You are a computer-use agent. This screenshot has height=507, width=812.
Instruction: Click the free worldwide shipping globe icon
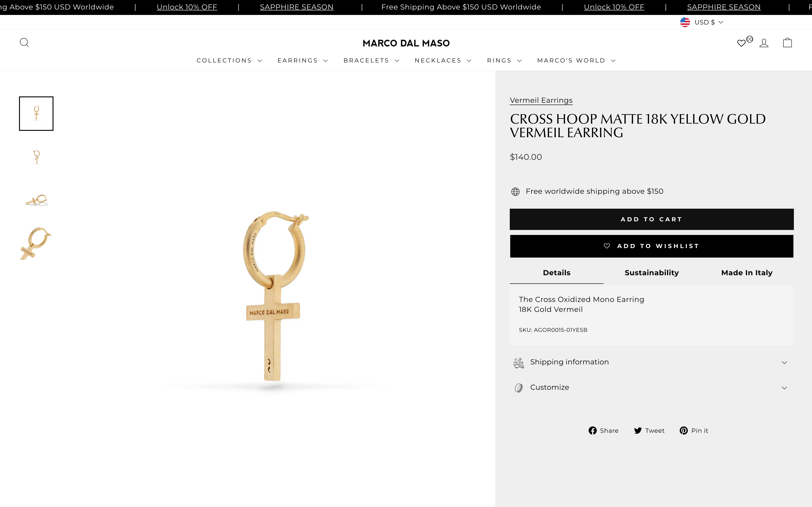point(515,191)
